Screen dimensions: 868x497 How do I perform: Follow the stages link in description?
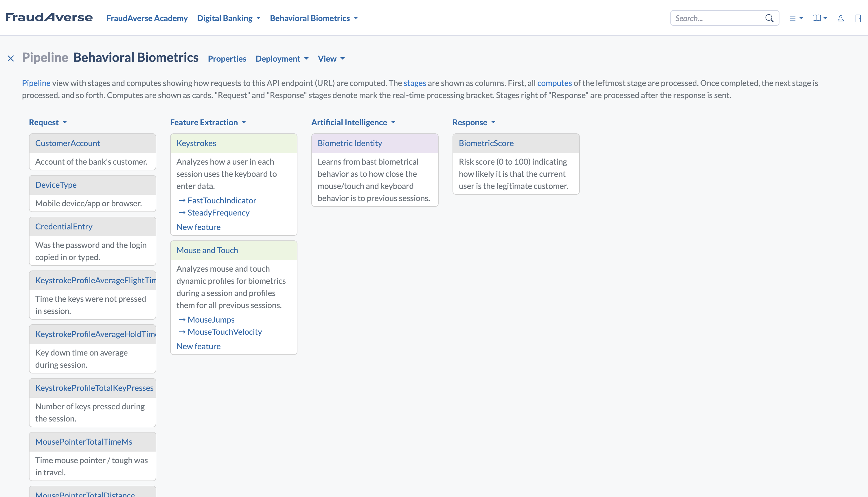pyautogui.click(x=415, y=83)
